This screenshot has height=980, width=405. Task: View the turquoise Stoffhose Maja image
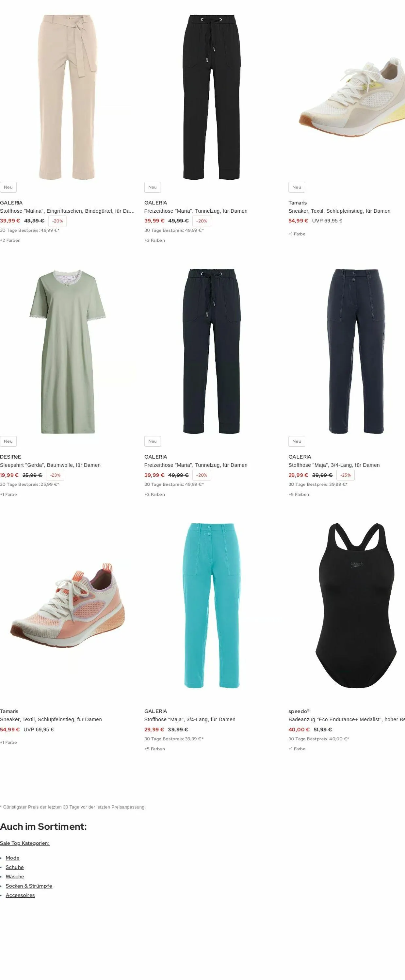211,606
